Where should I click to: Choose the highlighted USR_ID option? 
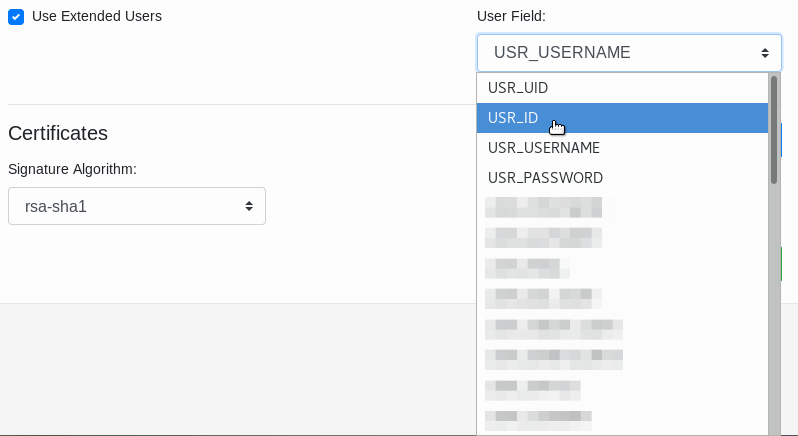[x=513, y=118]
